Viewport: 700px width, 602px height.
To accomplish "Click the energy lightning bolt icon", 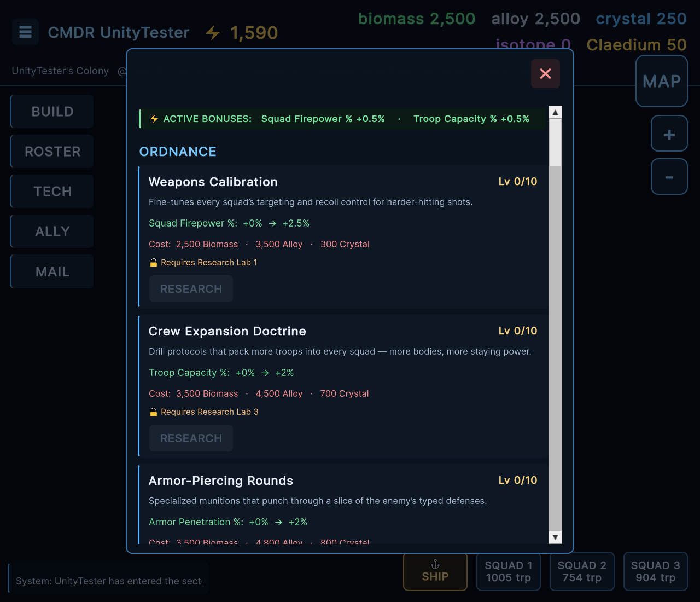I will [x=213, y=33].
